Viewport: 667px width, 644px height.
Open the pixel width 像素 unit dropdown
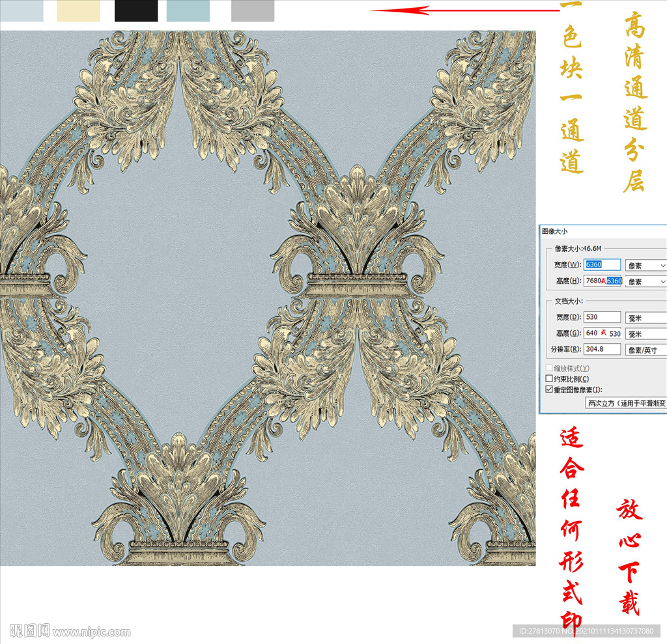[x=646, y=265]
